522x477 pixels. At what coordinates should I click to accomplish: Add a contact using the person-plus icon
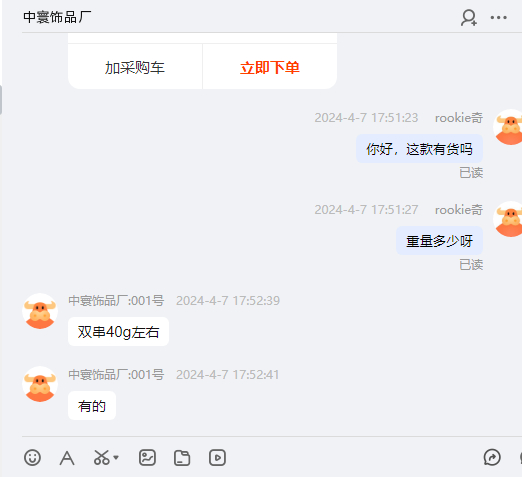point(469,18)
